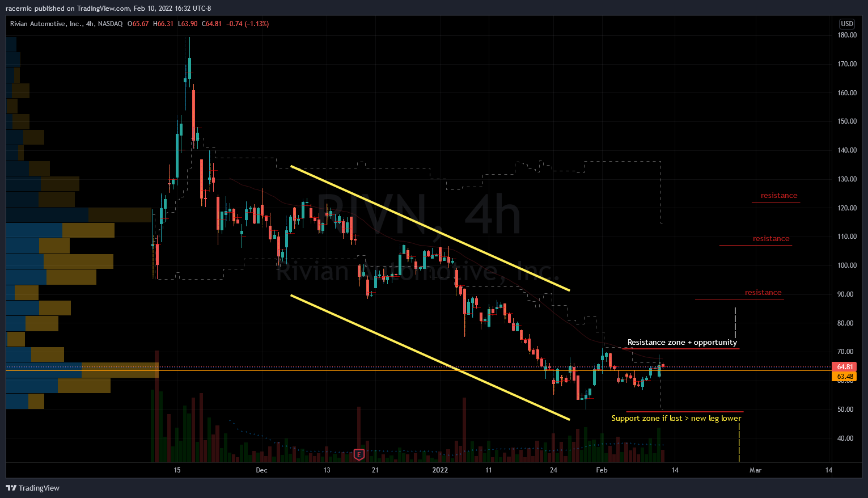Viewport: 868px width, 498px height.
Task: Click the orange price tag 63.48
Action: click(845, 377)
